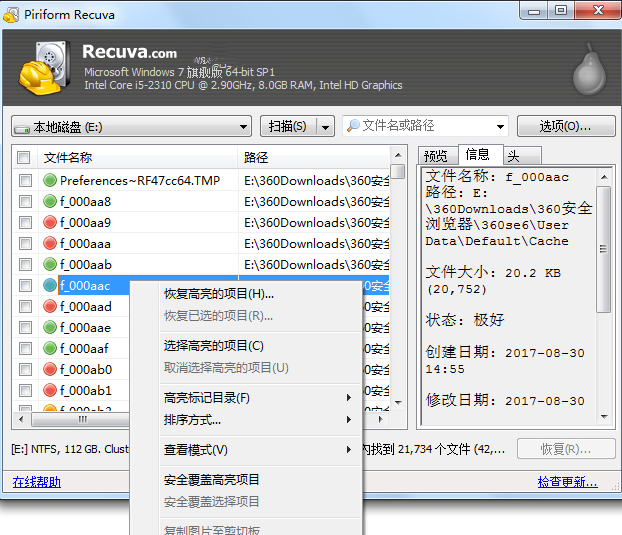
Task: Select the f_000aaf file row name
Action: (84, 349)
